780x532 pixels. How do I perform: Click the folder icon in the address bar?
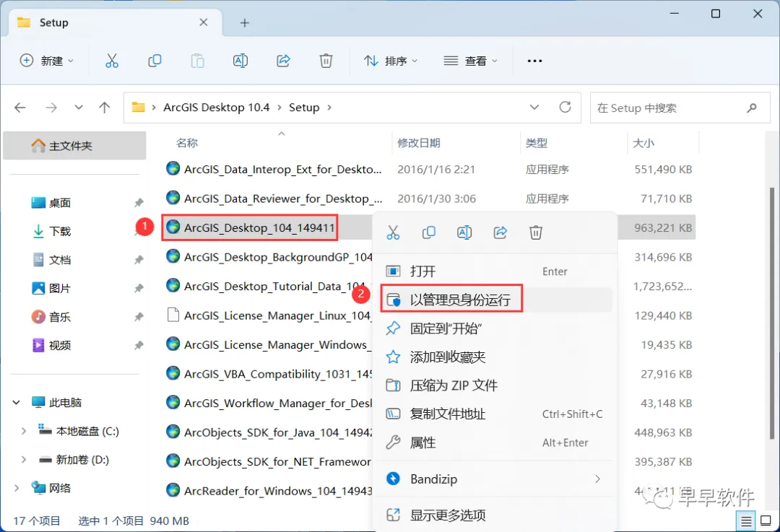138,107
